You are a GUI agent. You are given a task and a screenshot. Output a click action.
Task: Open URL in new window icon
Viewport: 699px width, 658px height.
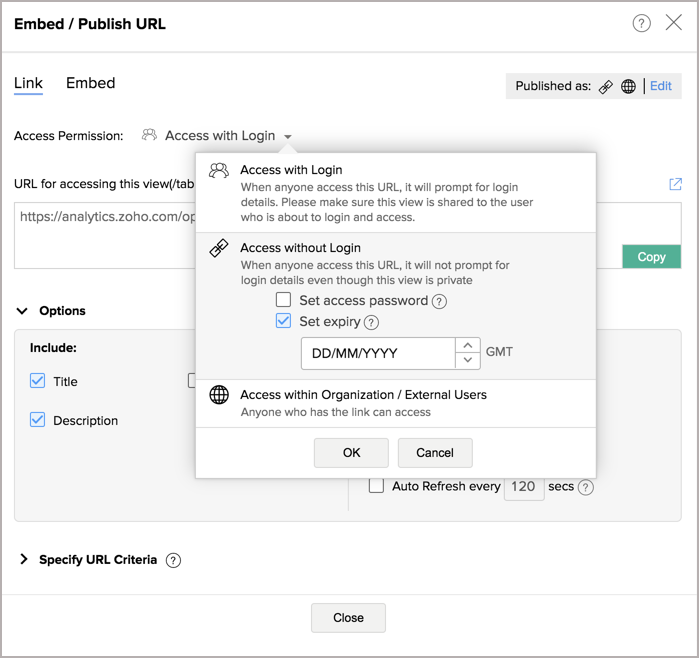pyautogui.click(x=676, y=184)
